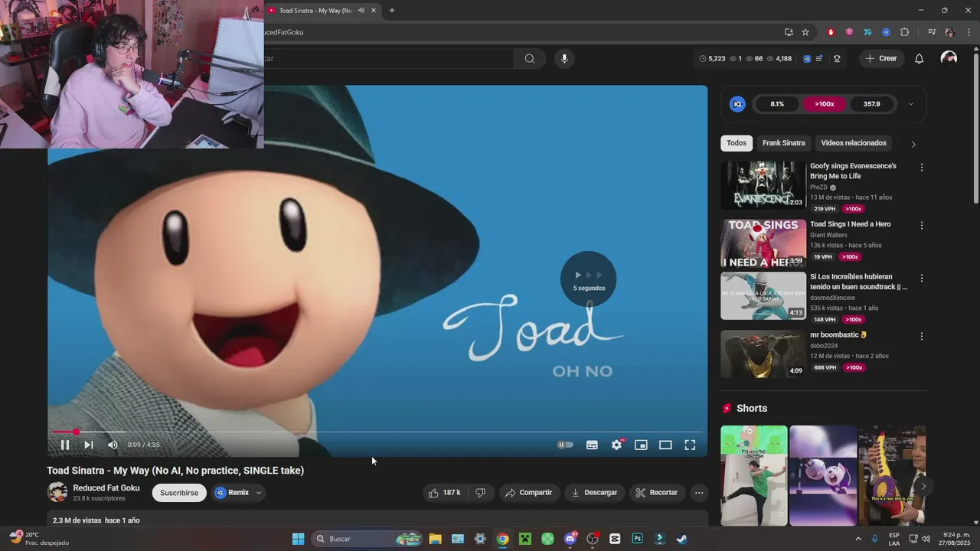Enable miniplayer mode
This screenshot has height=551, width=980.
[x=641, y=445]
